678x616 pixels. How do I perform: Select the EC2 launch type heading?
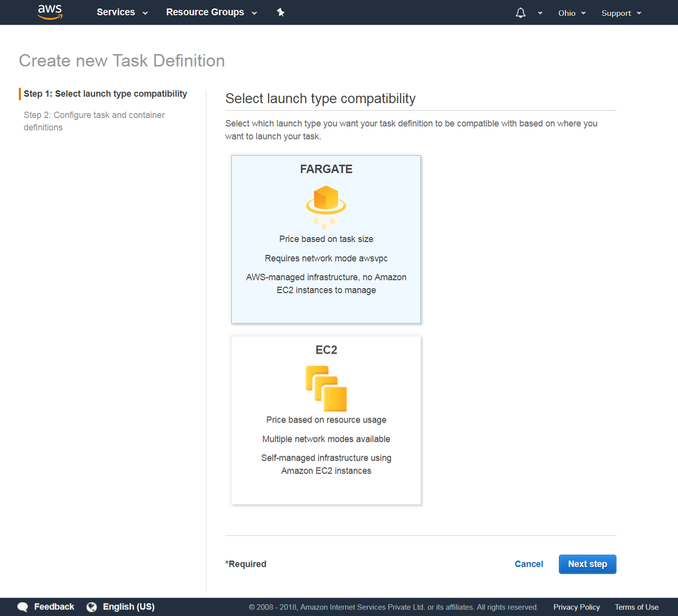[326, 350]
